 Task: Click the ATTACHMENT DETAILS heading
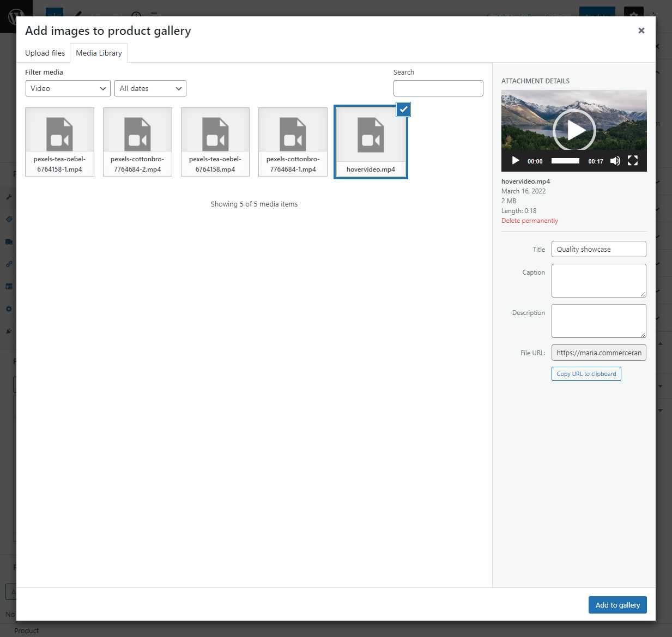535,81
